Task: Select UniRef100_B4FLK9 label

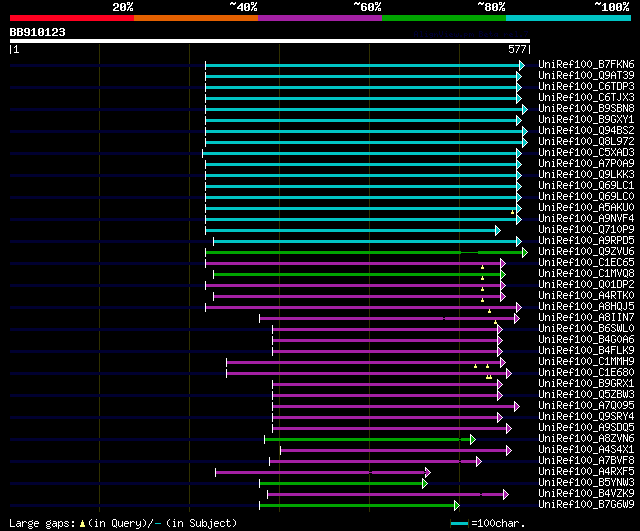Action: (x=586, y=351)
